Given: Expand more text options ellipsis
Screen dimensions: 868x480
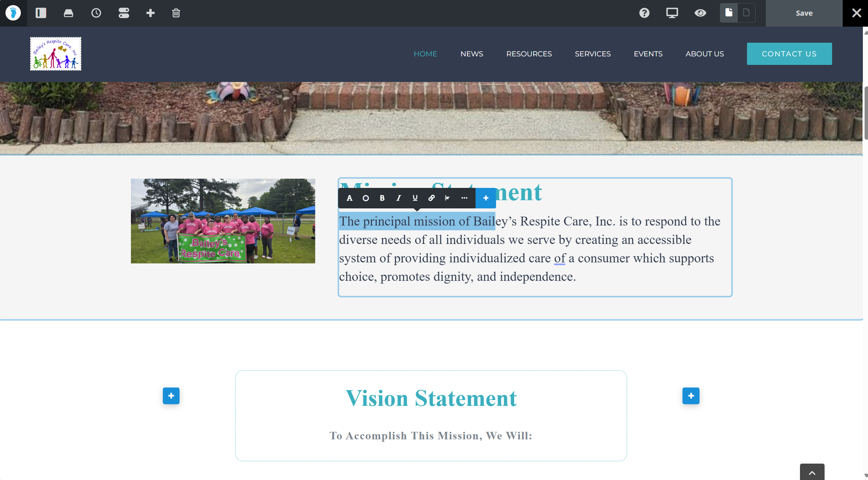Looking at the screenshot, I should pos(464,198).
